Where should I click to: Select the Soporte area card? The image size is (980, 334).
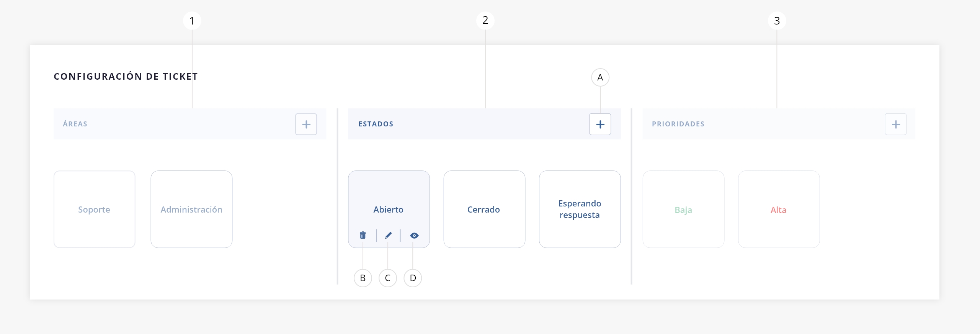[95, 209]
